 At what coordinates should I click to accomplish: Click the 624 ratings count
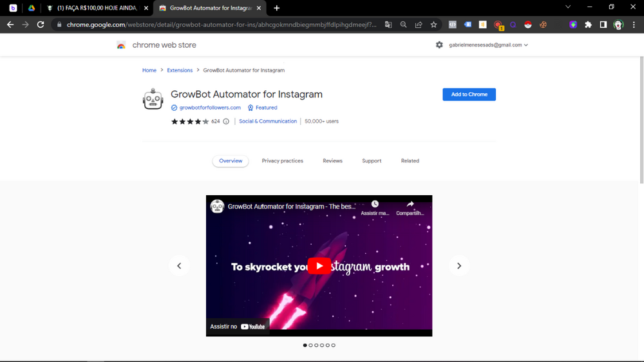click(216, 121)
